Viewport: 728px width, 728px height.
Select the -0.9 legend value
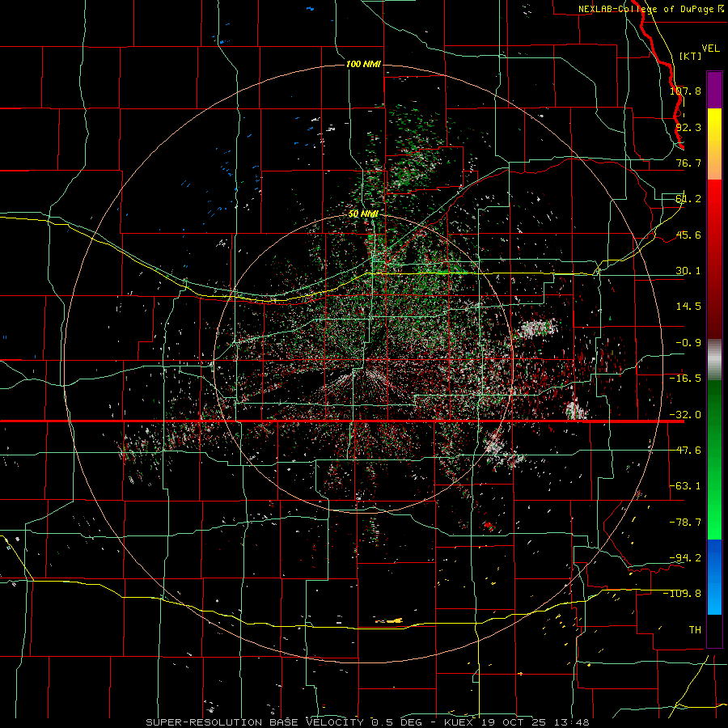688,343
